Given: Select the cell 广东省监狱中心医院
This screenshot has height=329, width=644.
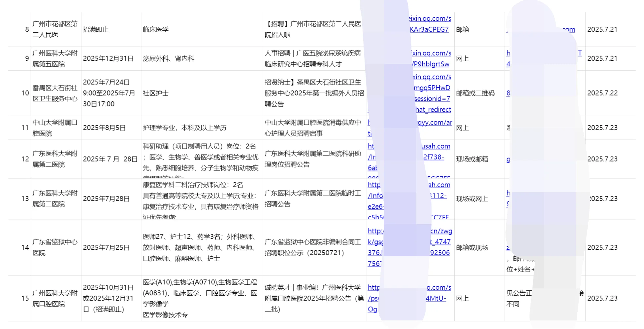Looking at the screenshot, I should coord(56,247).
